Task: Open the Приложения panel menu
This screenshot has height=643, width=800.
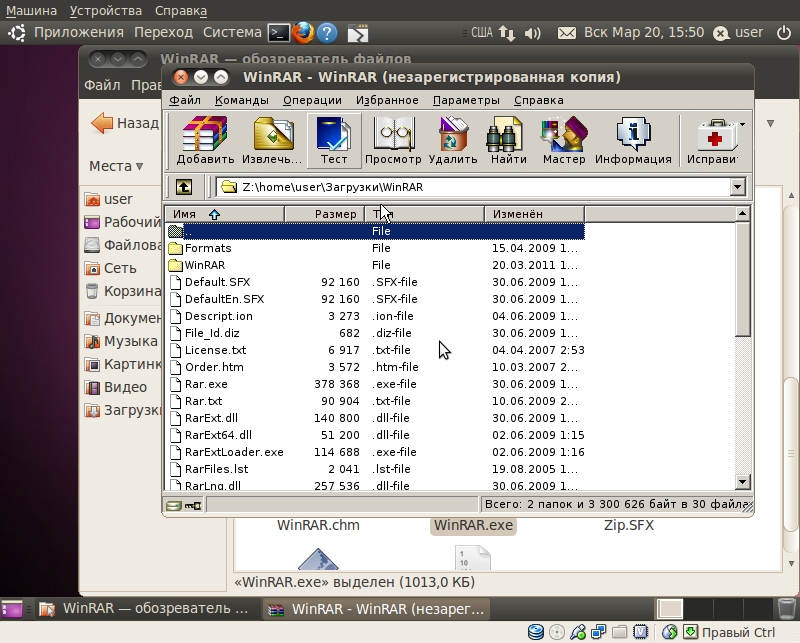Action: click(x=79, y=33)
